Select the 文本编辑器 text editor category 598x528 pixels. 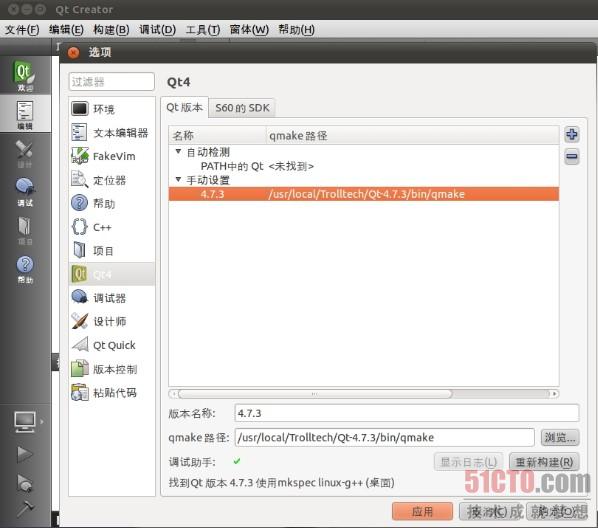click(x=112, y=133)
